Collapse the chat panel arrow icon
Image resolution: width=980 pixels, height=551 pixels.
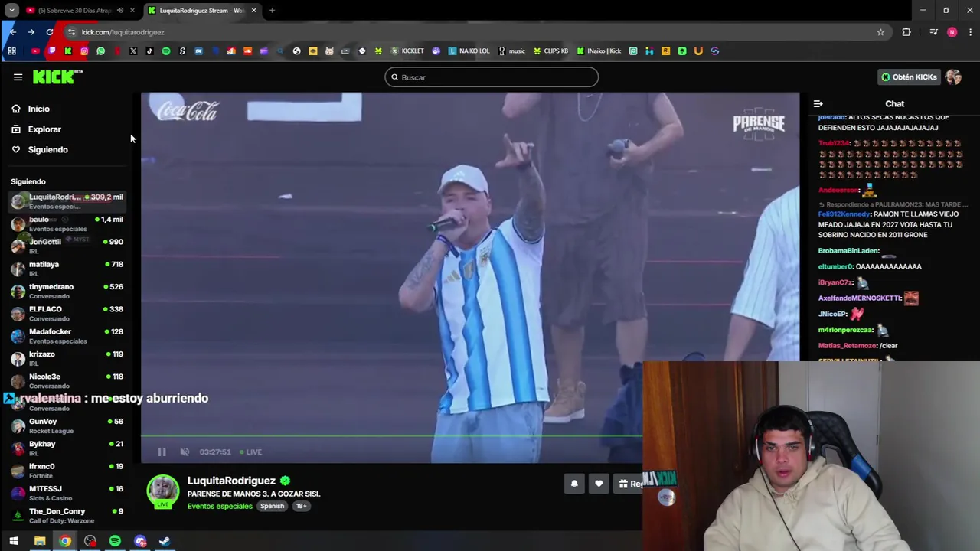818,103
